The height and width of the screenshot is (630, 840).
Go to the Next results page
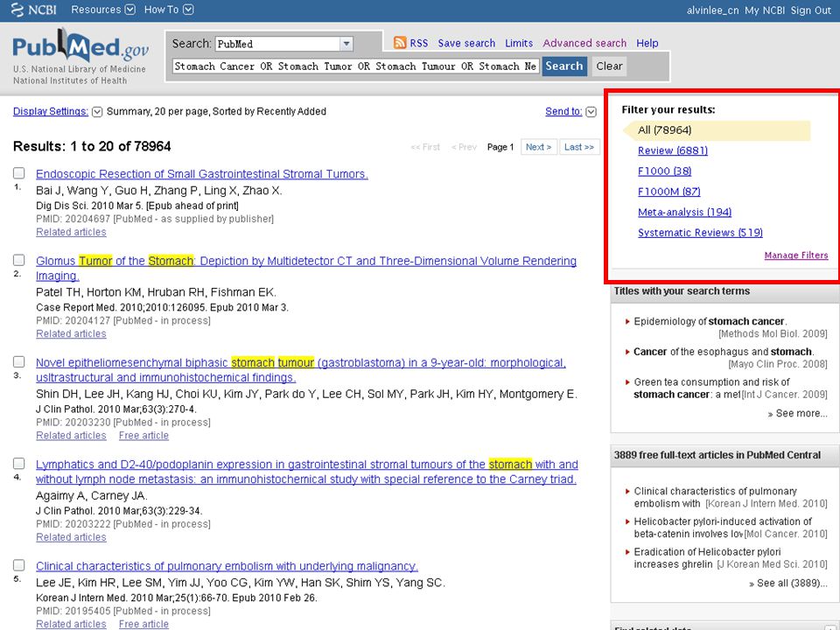click(538, 147)
